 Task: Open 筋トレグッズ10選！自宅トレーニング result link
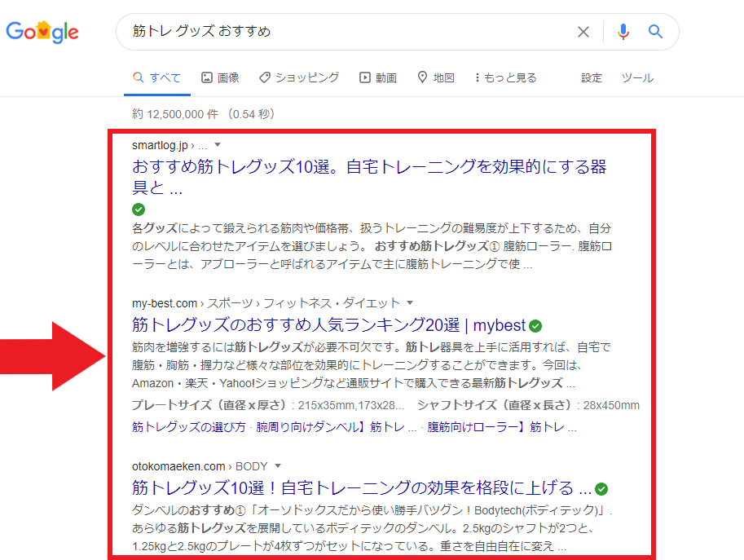coord(362,488)
